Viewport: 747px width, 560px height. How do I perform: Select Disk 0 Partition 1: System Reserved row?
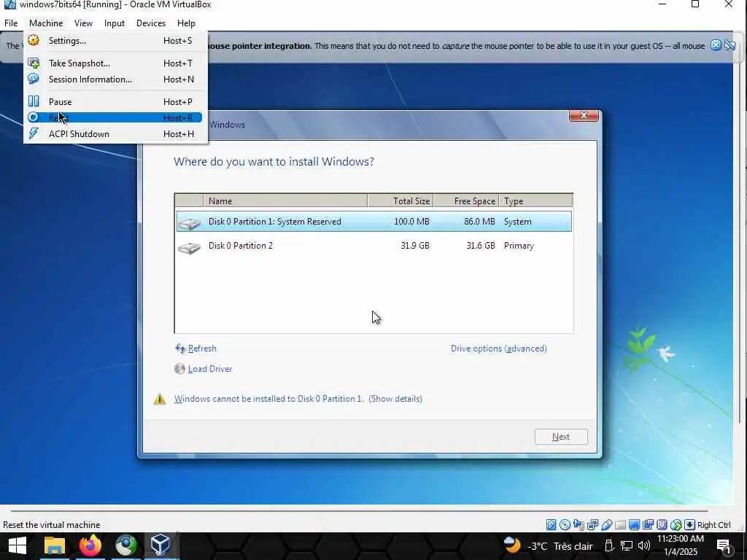click(374, 222)
